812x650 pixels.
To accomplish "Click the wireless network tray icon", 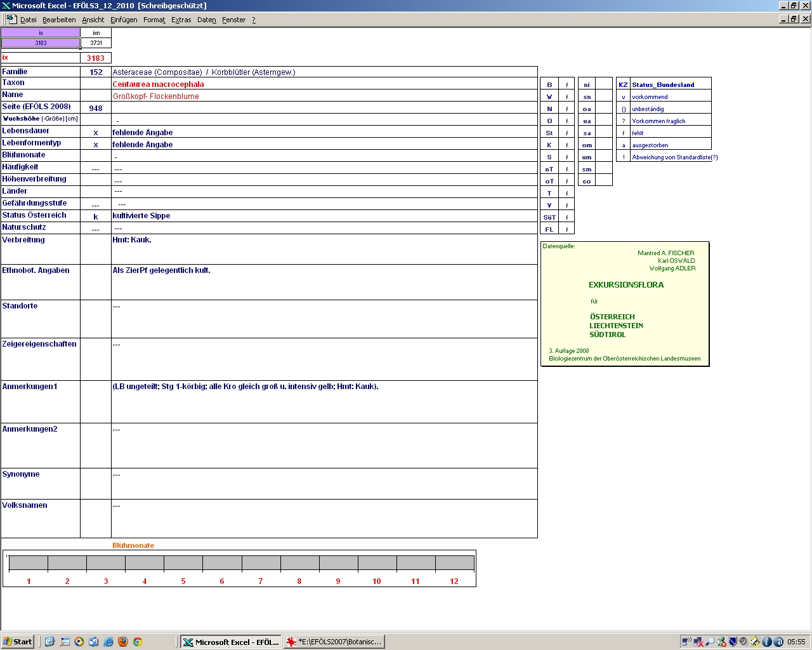I will 686,642.
